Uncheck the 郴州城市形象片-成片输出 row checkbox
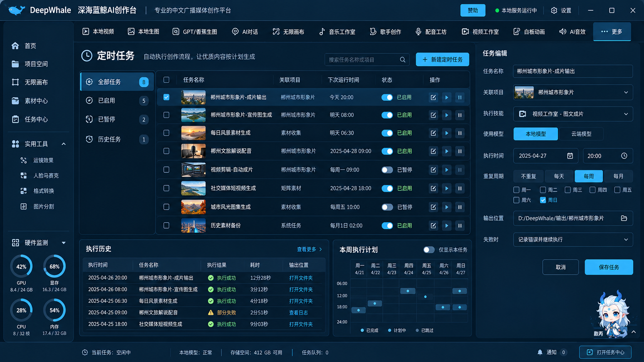This screenshot has height=362, width=644. tap(166, 97)
